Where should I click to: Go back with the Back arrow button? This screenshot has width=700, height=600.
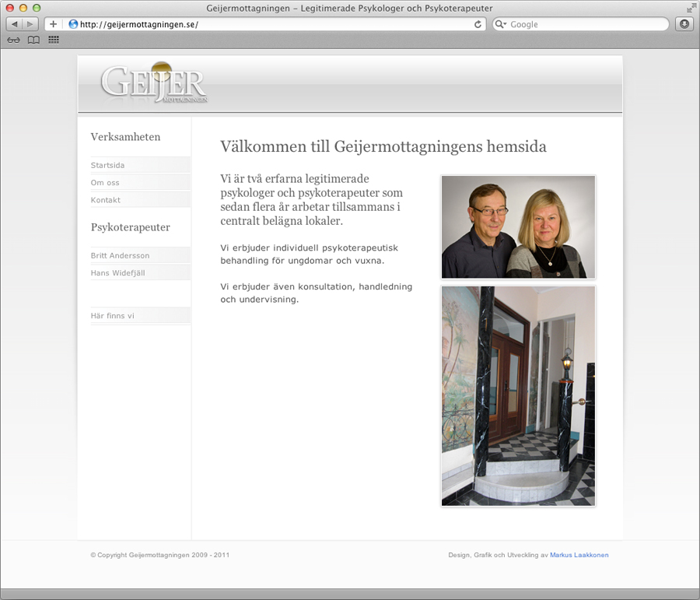coord(14,24)
